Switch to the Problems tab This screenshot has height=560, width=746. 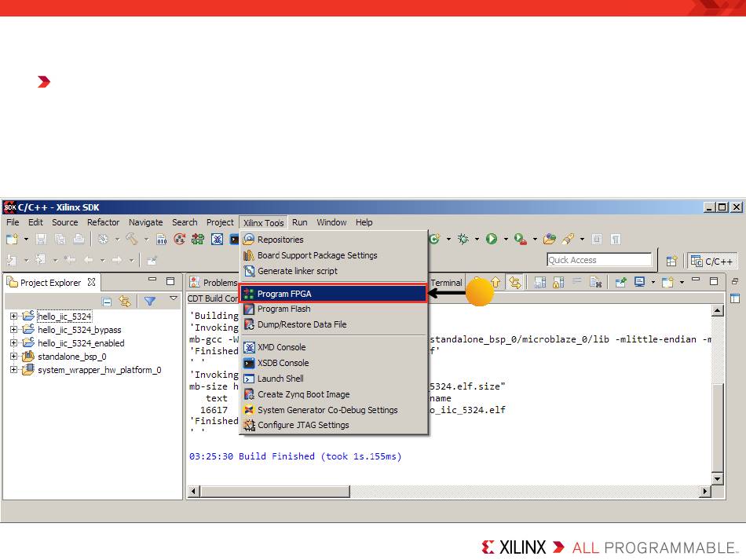click(x=213, y=283)
